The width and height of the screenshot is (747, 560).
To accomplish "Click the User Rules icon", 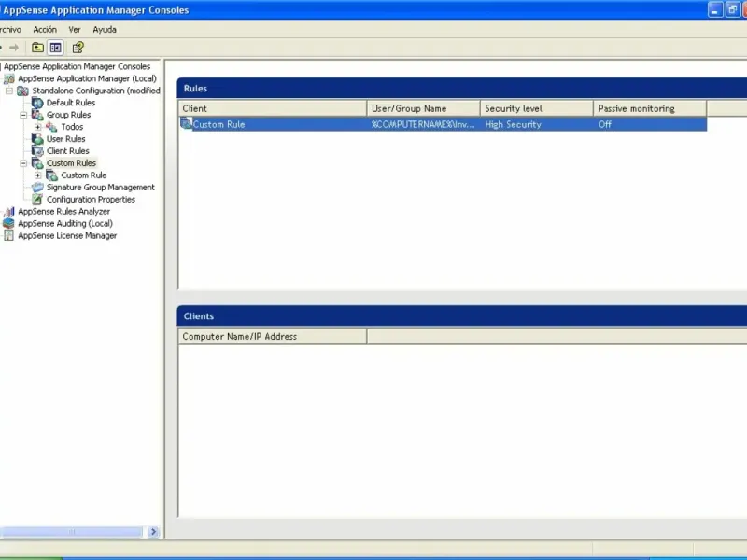I will [37, 139].
